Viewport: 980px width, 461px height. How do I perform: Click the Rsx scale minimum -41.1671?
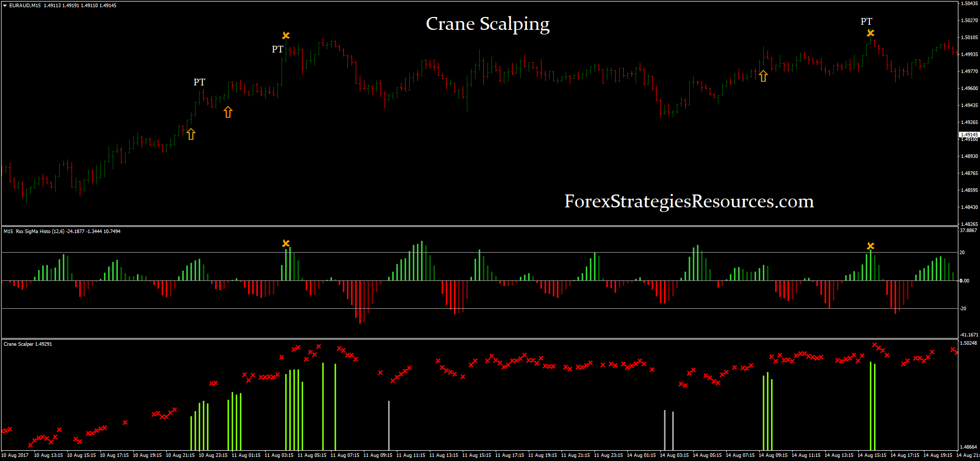(x=969, y=335)
